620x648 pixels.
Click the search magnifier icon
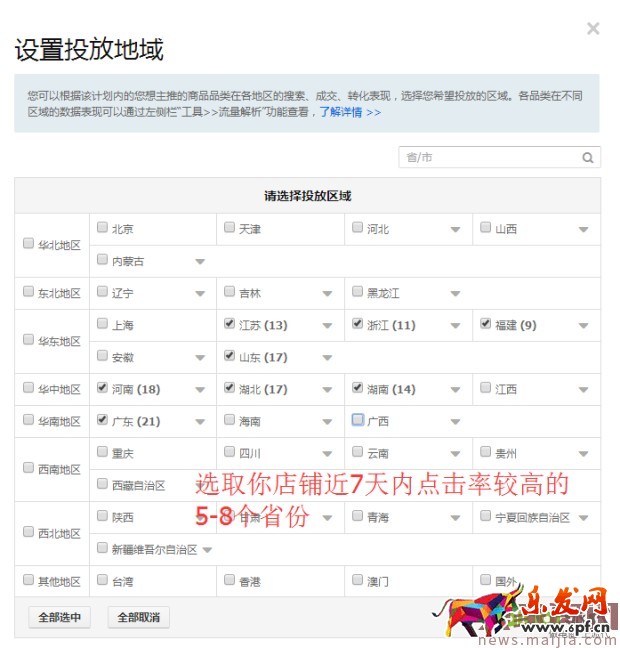[587, 157]
